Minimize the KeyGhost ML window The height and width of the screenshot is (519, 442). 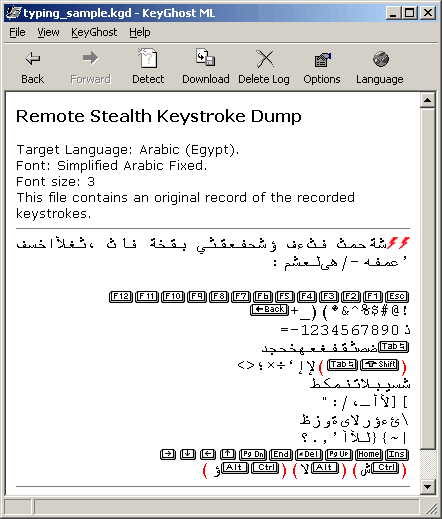[394, 13]
